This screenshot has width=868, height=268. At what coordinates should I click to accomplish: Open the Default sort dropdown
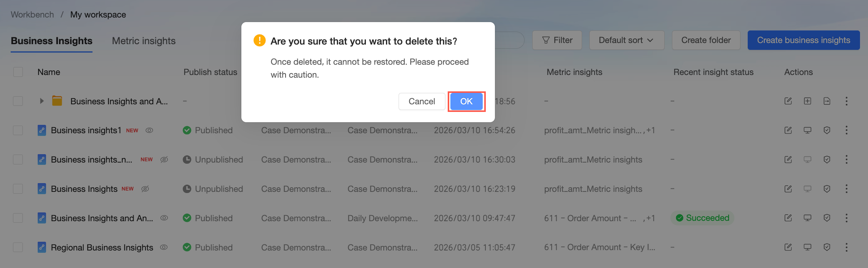(x=626, y=40)
